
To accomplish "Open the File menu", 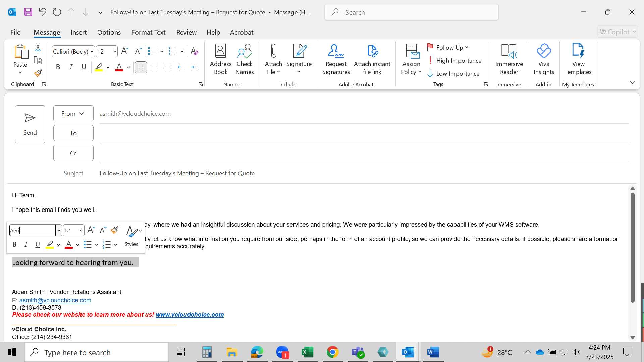I will pos(15,32).
